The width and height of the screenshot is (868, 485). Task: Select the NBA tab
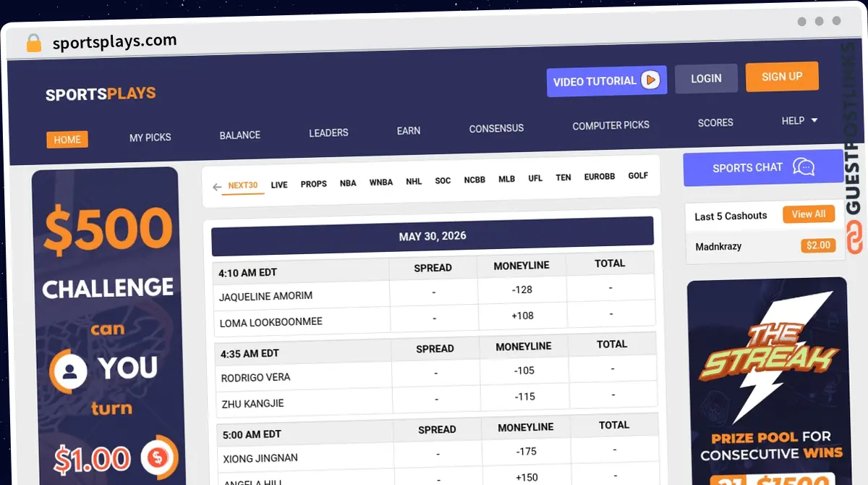(x=348, y=183)
